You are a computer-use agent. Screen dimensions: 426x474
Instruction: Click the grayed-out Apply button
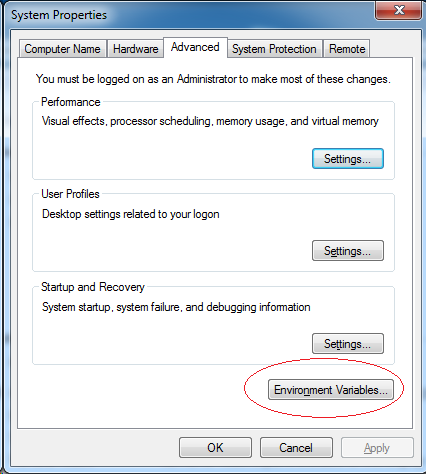coord(377,448)
